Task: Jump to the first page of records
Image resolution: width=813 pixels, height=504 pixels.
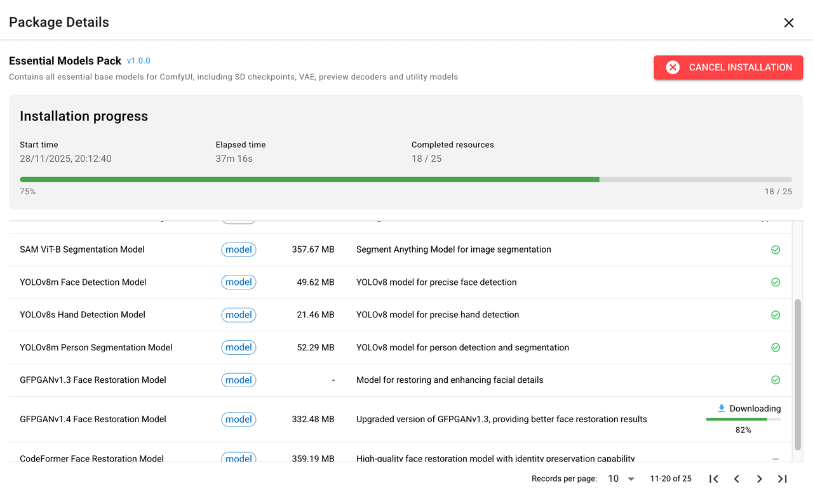Action: [x=713, y=479]
